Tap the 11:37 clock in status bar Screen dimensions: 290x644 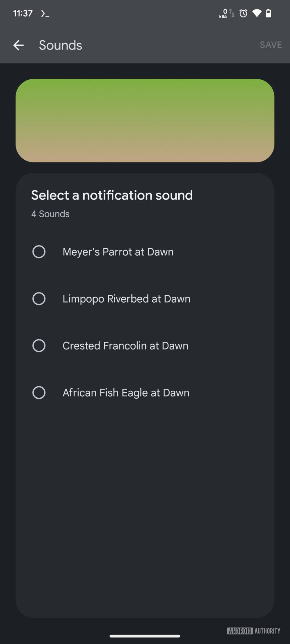[x=23, y=13]
